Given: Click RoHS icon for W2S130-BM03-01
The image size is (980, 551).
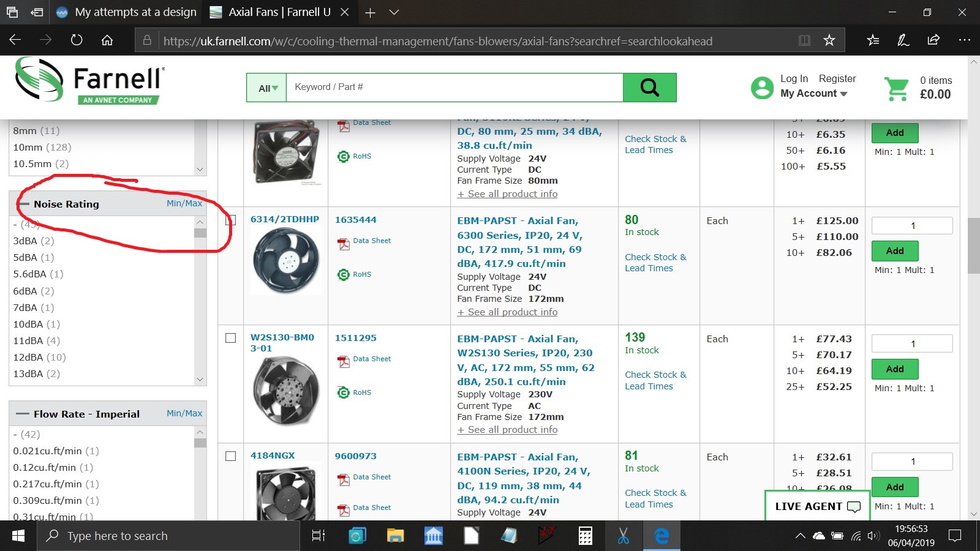Looking at the screenshot, I should coord(344,392).
